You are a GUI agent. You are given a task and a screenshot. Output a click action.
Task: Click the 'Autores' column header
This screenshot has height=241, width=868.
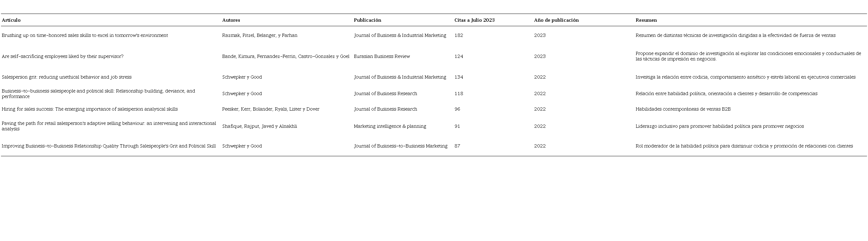pyautogui.click(x=231, y=20)
